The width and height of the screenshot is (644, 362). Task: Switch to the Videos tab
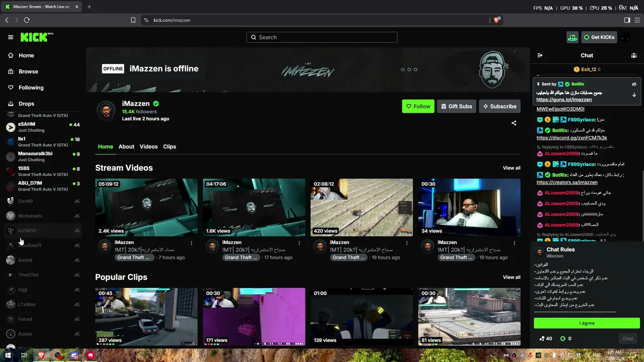148,147
